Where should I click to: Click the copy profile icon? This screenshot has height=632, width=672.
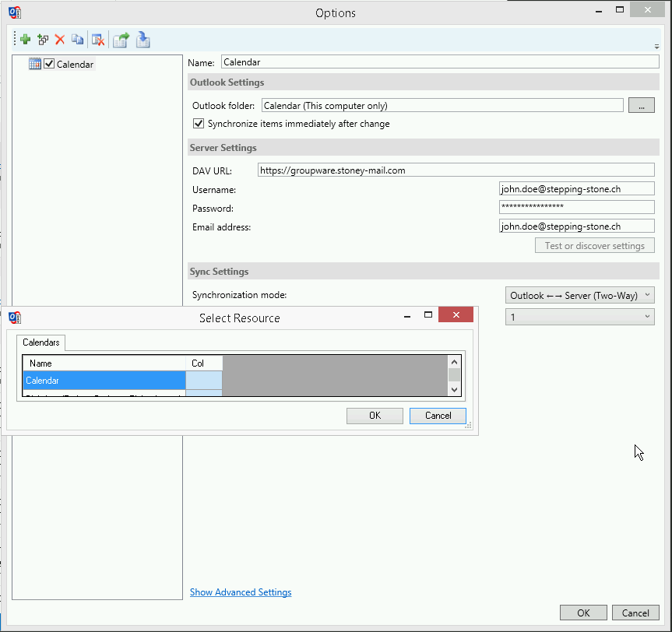[x=77, y=39]
